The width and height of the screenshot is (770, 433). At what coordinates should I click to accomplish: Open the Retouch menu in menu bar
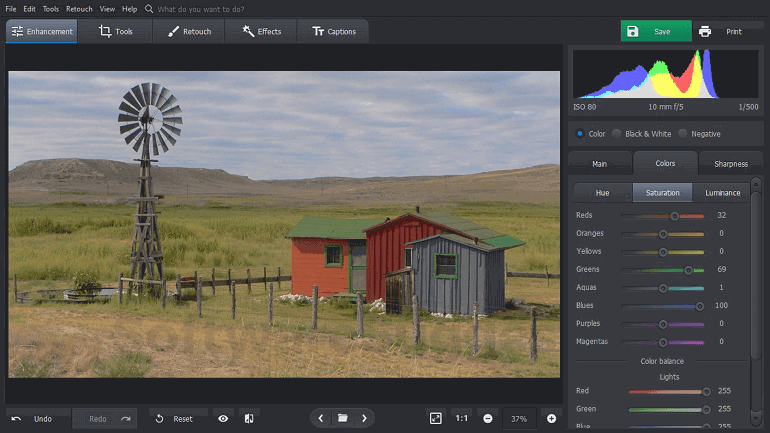[79, 9]
